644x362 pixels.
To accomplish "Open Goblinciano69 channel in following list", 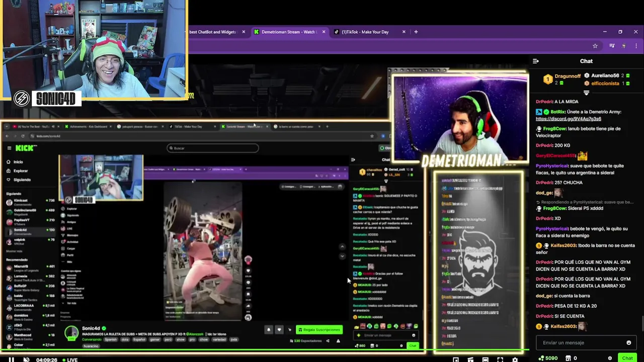I will [x=30, y=211].
